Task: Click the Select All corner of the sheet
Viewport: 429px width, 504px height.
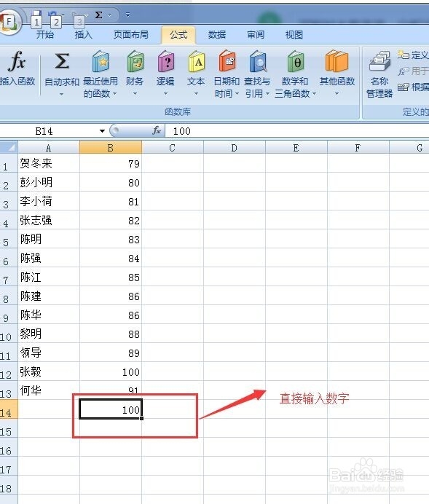Action: [9, 147]
